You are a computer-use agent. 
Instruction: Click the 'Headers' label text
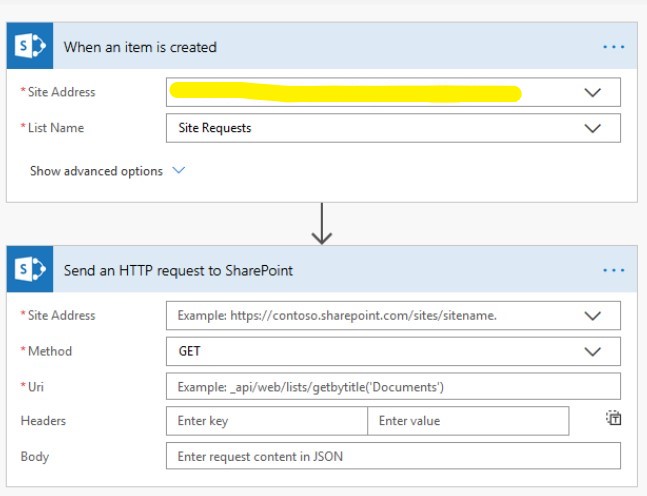click(43, 421)
